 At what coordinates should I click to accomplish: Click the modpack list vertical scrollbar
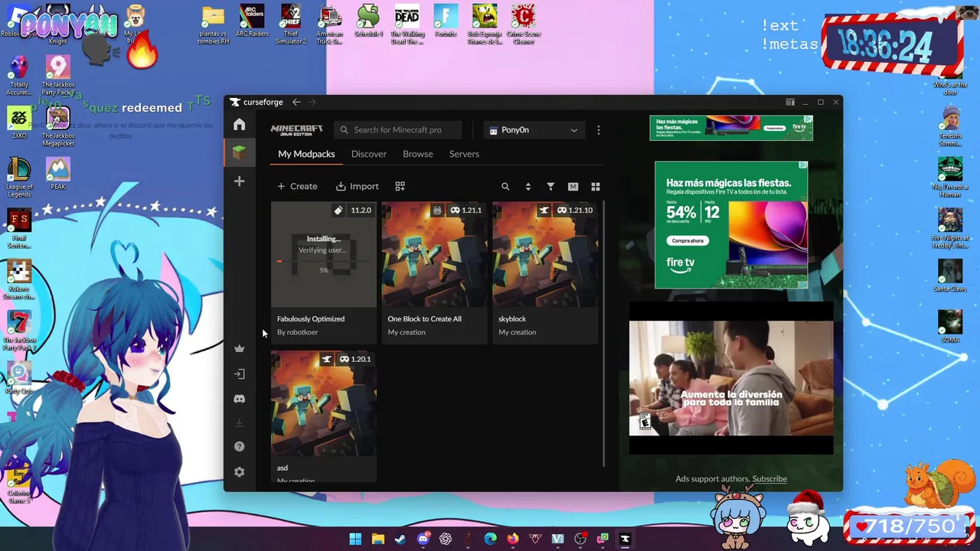[x=604, y=334]
